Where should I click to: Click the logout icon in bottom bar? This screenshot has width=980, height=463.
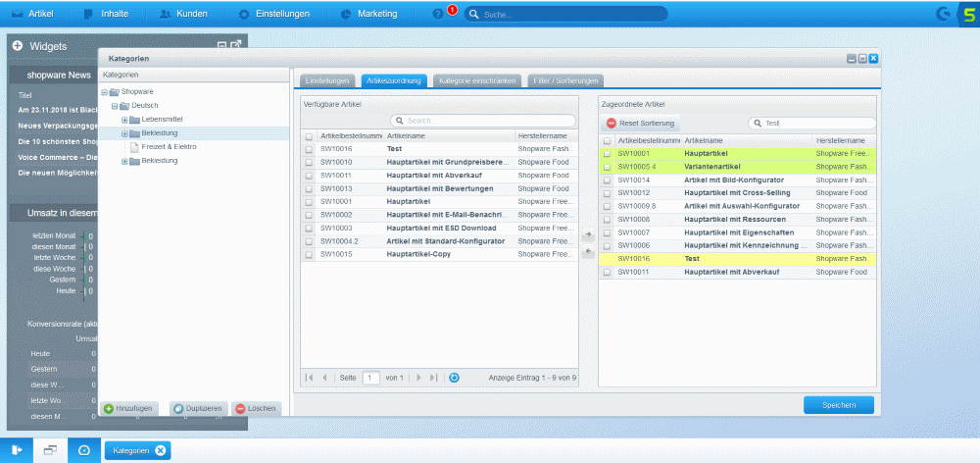click(18, 450)
